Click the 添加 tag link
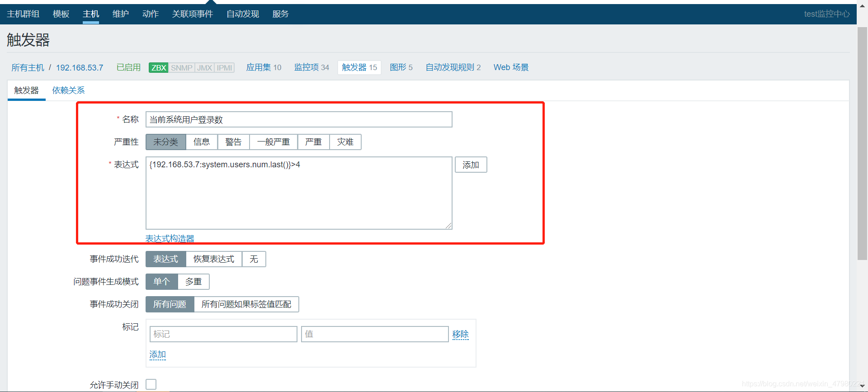This screenshot has height=392, width=868. (158, 354)
